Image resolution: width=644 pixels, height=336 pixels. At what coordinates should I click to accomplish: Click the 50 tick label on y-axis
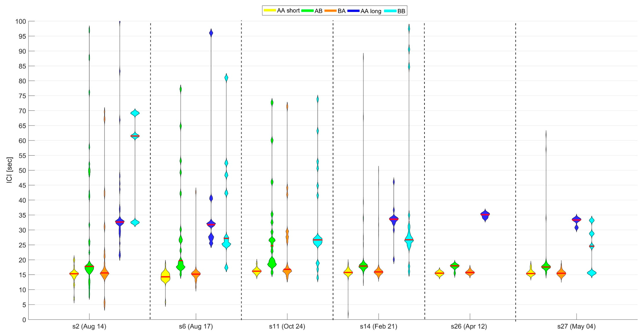[x=22, y=171]
